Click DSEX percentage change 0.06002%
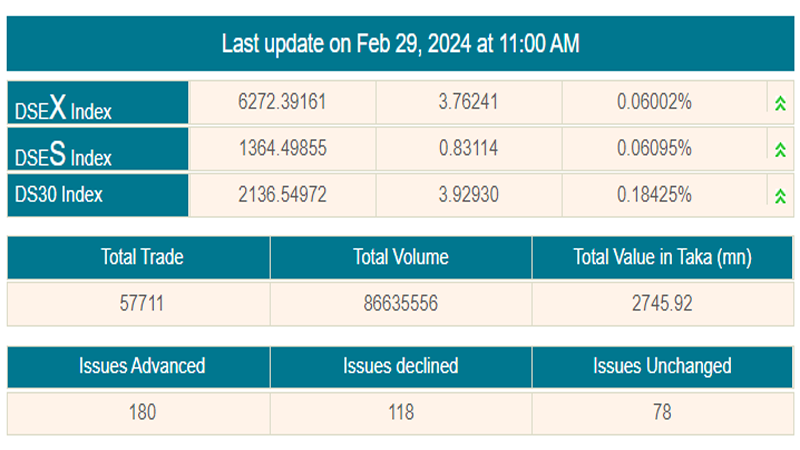 [x=655, y=103]
